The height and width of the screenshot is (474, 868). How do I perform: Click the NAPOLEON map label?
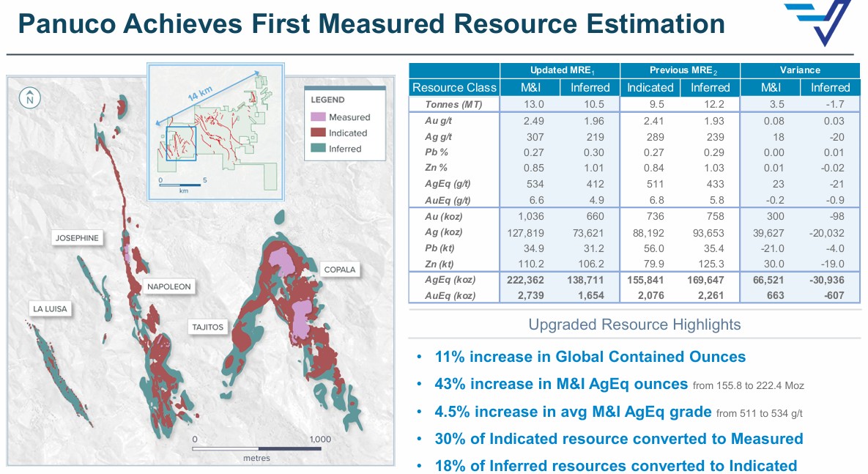pyautogui.click(x=169, y=286)
